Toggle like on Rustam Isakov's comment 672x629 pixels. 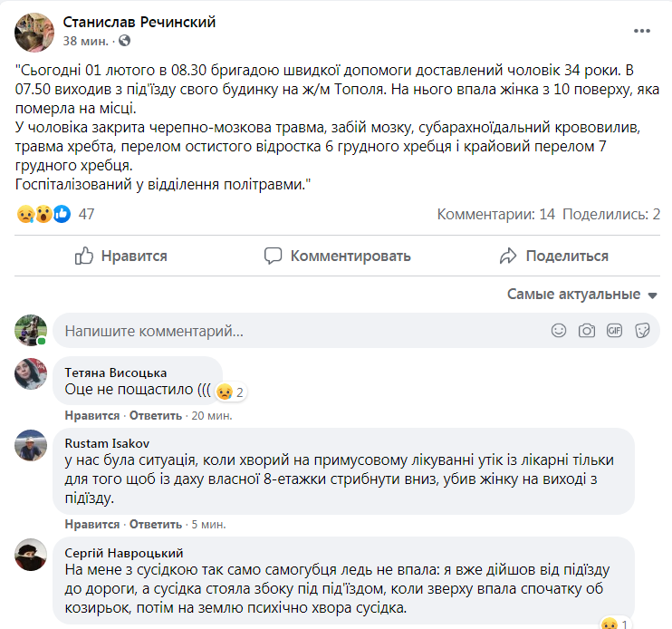pyautogui.click(x=92, y=524)
